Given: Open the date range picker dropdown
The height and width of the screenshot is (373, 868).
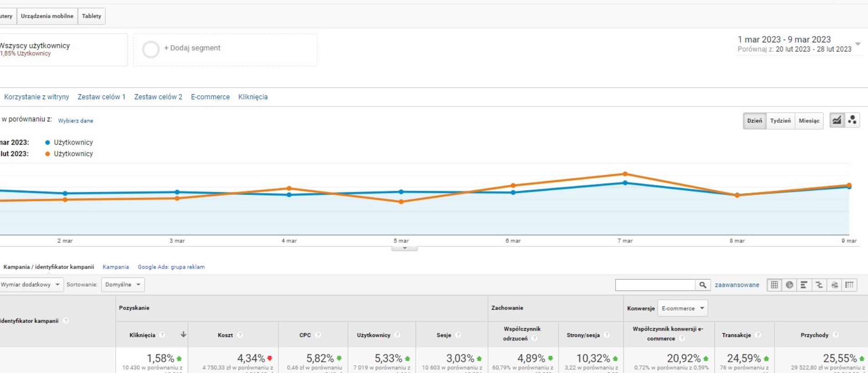Looking at the screenshot, I should click(858, 44).
